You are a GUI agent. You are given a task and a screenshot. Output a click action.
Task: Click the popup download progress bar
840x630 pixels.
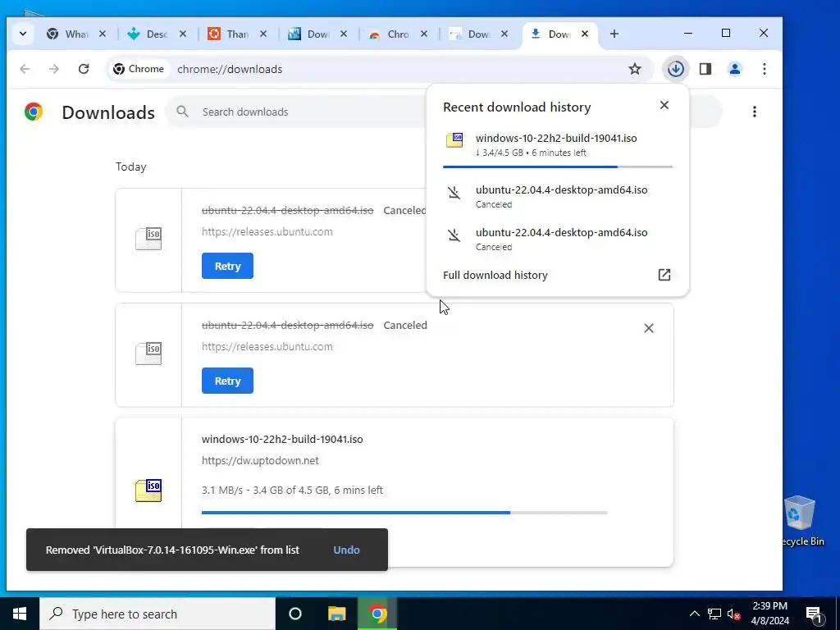[557, 167]
